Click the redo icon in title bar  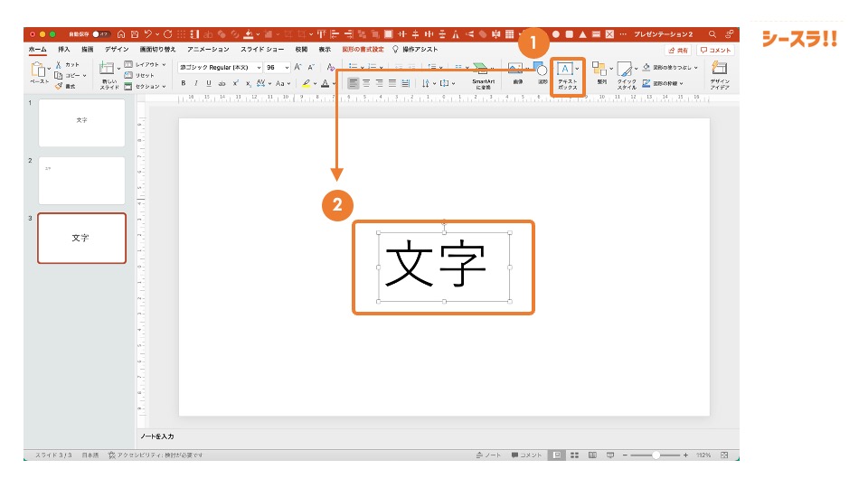click(168, 34)
